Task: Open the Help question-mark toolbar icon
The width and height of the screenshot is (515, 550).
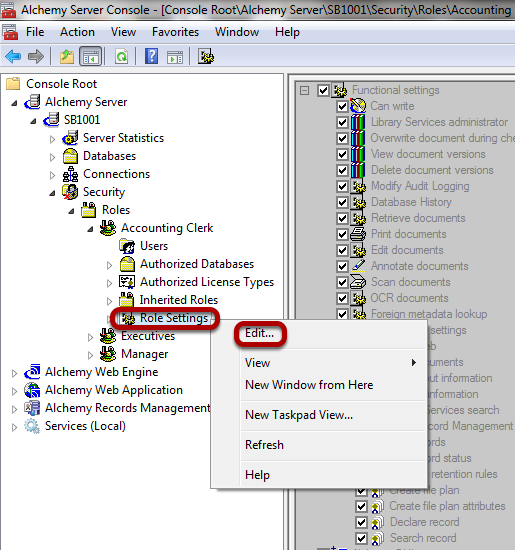Action: tap(152, 56)
